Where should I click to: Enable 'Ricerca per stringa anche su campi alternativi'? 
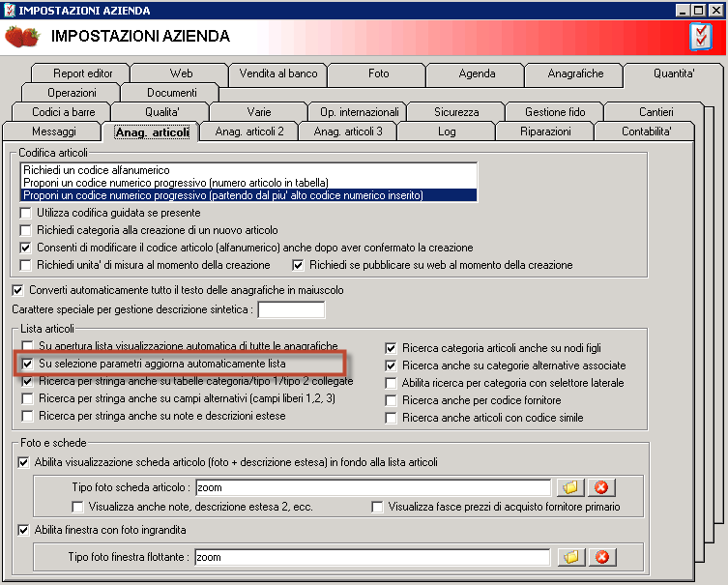[28, 398]
